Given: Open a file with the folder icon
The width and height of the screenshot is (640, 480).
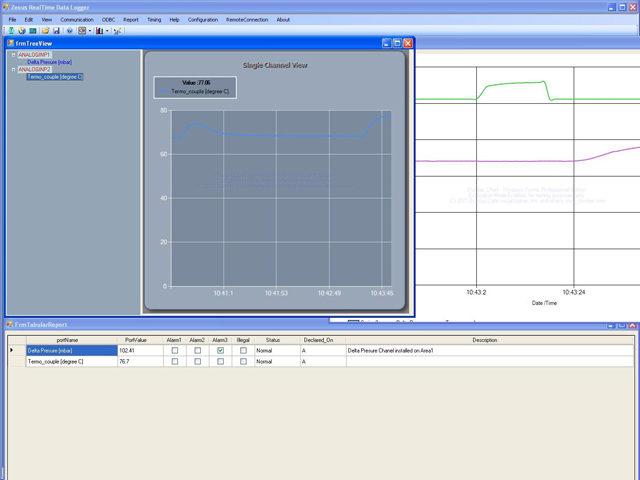Looking at the screenshot, I should 46,31.
